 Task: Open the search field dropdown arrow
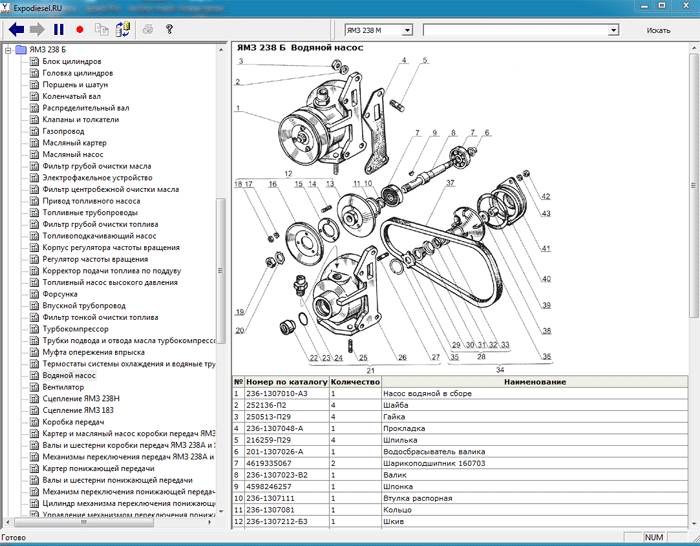613,30
